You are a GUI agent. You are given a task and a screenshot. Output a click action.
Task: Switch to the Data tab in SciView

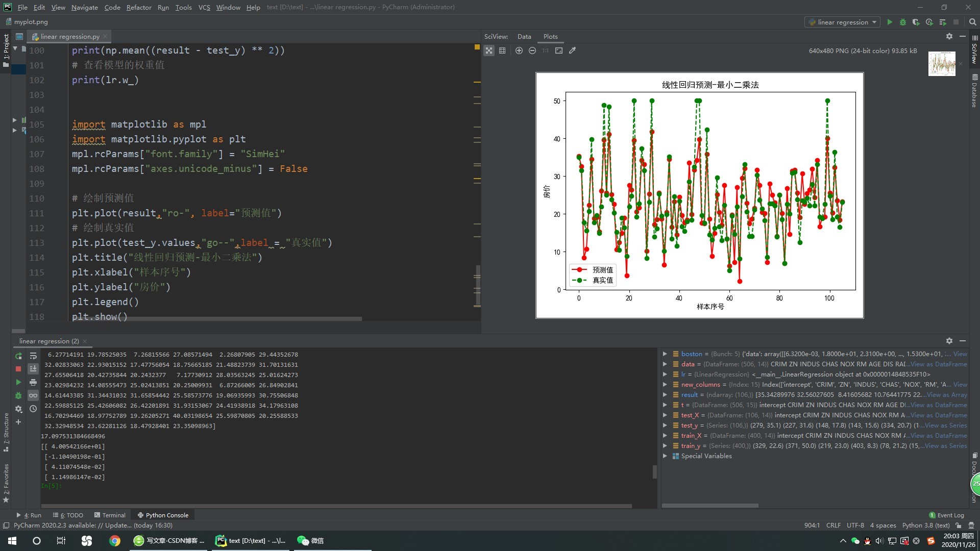(524, 36)
